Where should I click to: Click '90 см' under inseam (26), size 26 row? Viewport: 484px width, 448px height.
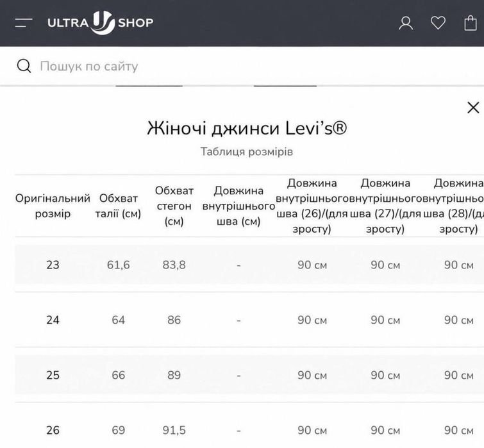(312, 430)
